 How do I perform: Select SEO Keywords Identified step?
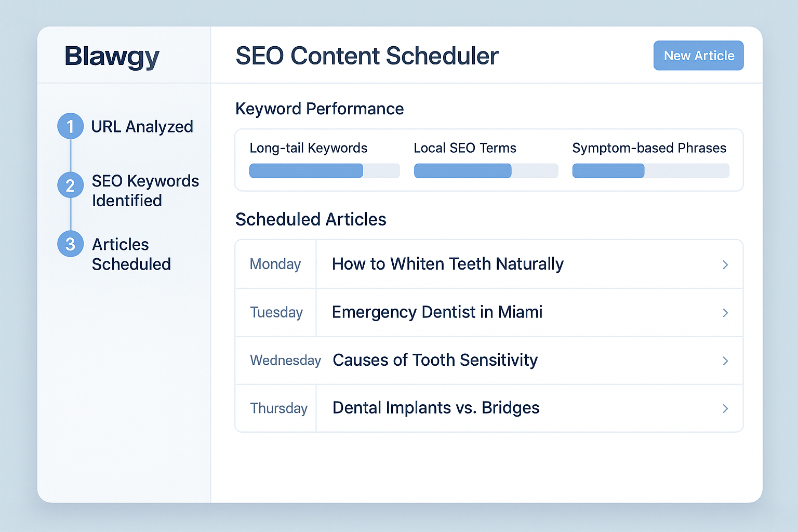tap(145, 191)
